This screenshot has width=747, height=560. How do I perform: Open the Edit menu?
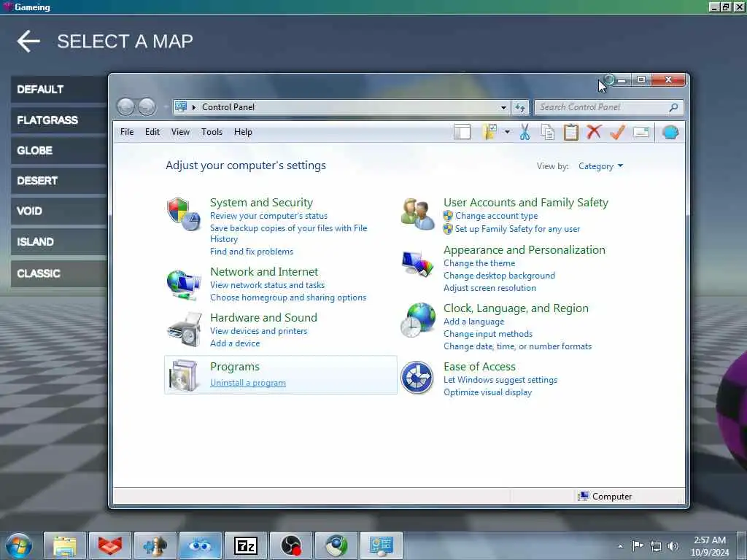152,132
